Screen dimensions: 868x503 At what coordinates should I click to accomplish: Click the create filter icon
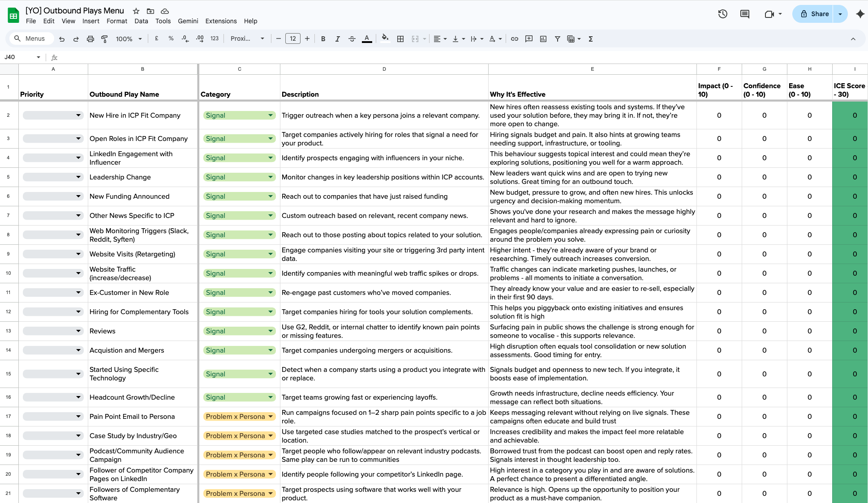click(x=558, y=39)
